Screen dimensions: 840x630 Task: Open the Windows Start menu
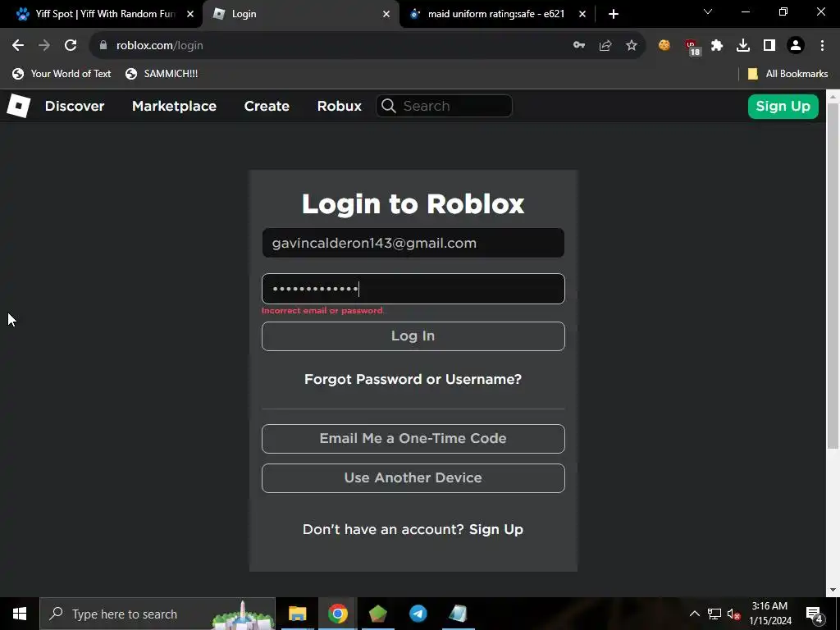click(20, 614)
